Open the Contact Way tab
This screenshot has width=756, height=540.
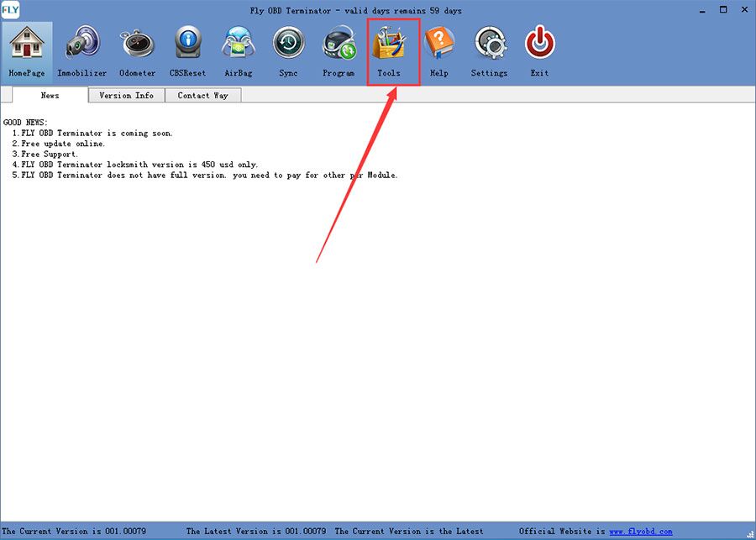(x=202, y=95)
